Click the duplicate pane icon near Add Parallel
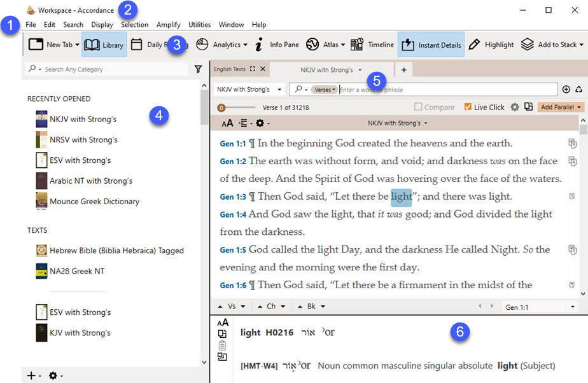This screenshot has width=588, height=383. click(x=528, y=107)
